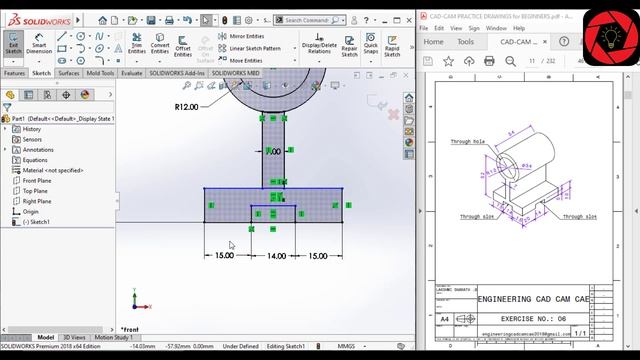Open the ConfigurationManager tab

click(x=47, y=95)
